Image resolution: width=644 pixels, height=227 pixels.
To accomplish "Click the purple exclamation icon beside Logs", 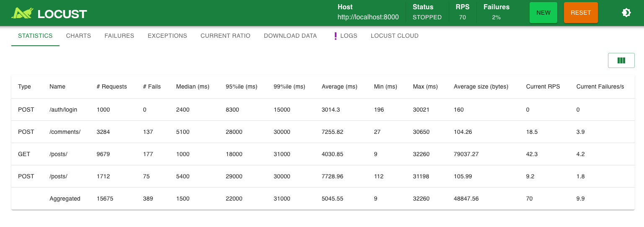I will tap(335, 36).
